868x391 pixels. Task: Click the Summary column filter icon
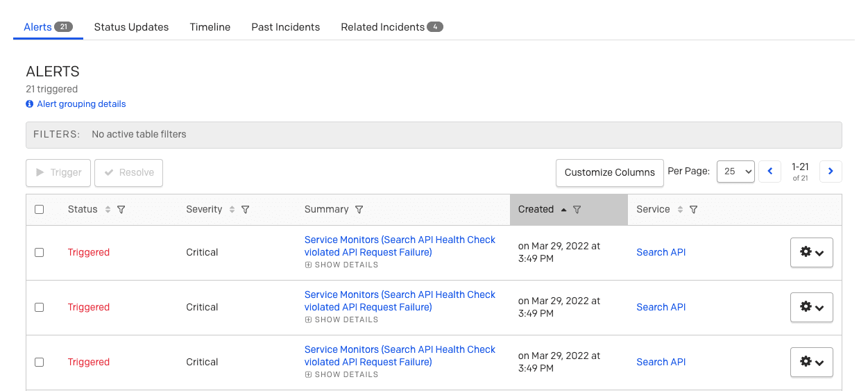coord(359,210)
